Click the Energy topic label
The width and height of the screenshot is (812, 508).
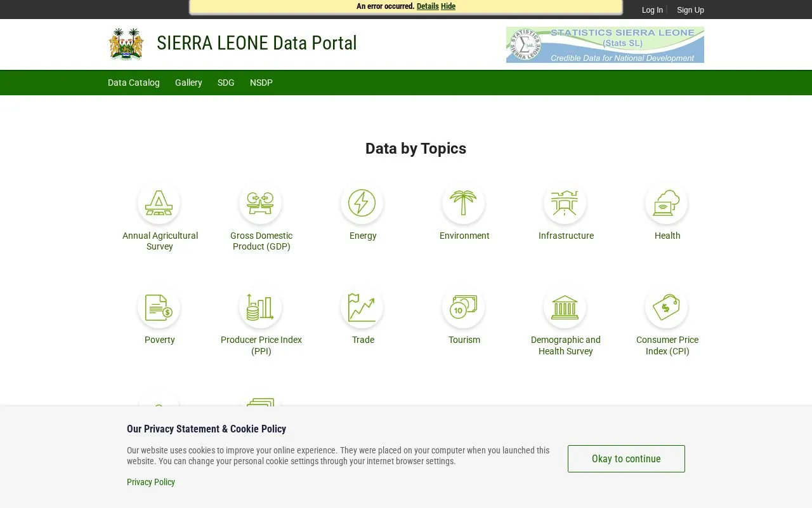[363, 236]
